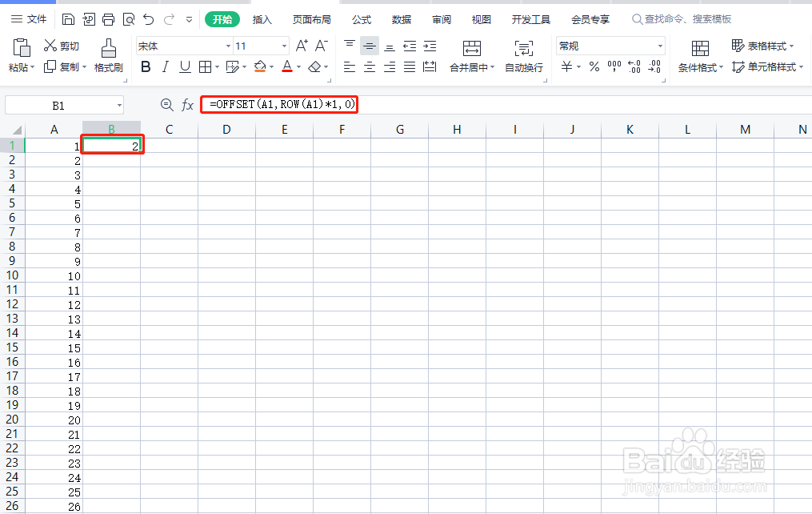The image size is (812, 514).
Task: Open the number format dropdown showing 常规
Action: 660,46
